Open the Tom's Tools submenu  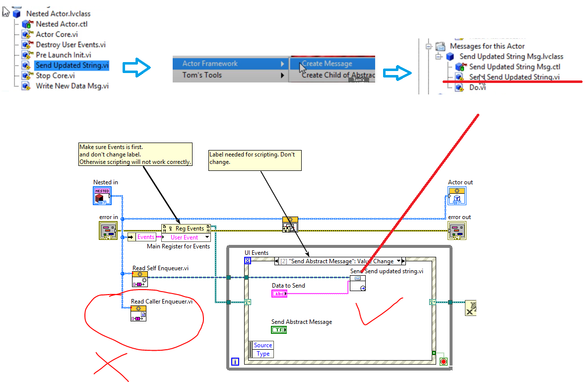(231, 75)
